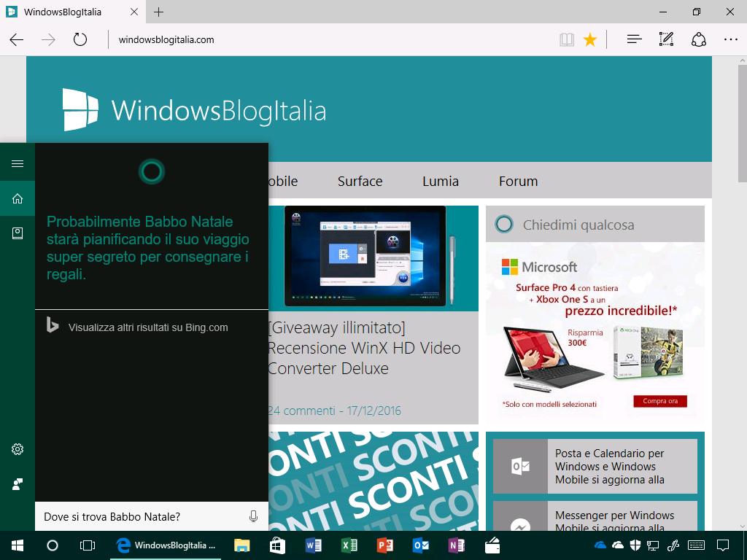
Task: Open the Action Center notifications
Action: point(723,545)
